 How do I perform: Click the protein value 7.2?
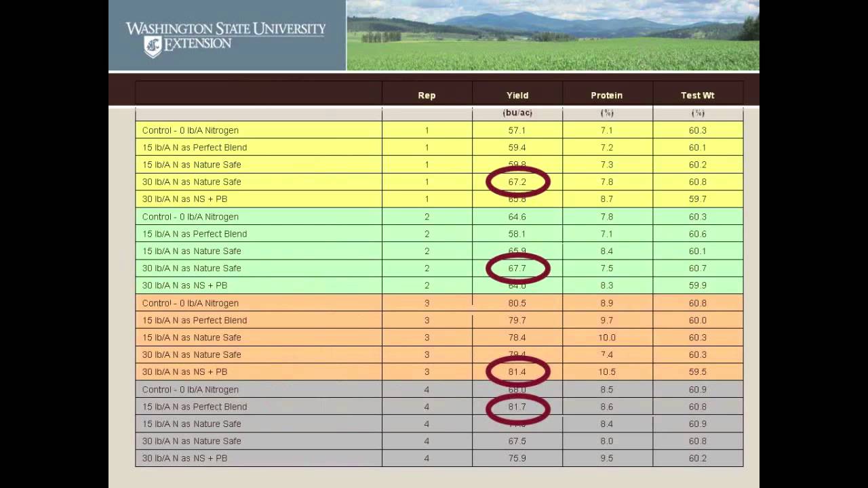tap(607, 148)
